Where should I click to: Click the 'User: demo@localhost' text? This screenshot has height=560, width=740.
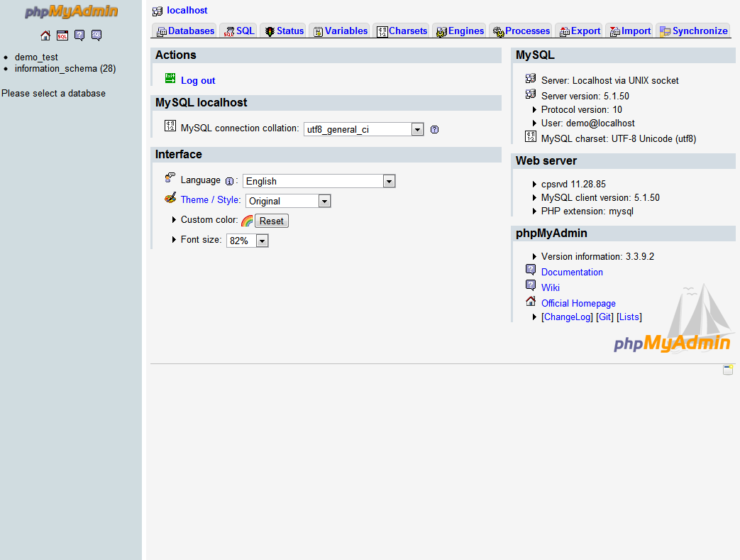pos(588,123)
